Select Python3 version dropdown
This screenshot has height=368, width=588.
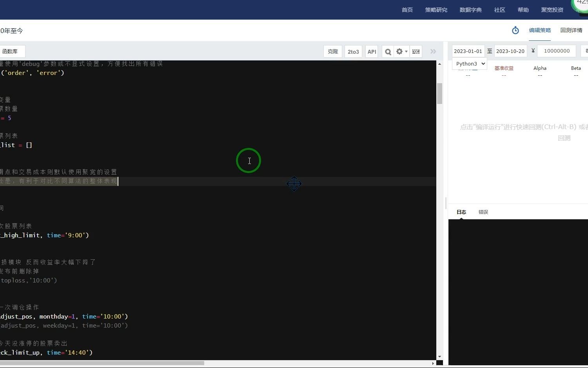(x=470, y=64)
